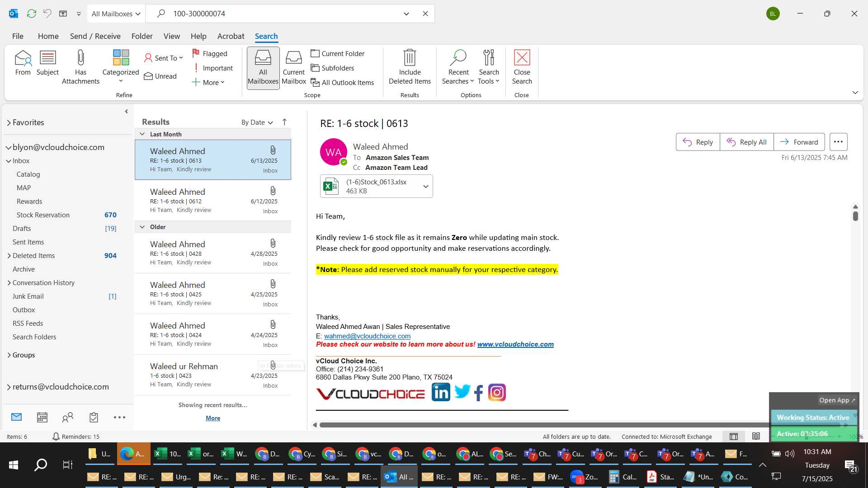Screen dimensions: 868x488
Task: Open the Waleed ur Rehman email
Action: [x=213, y=375]
